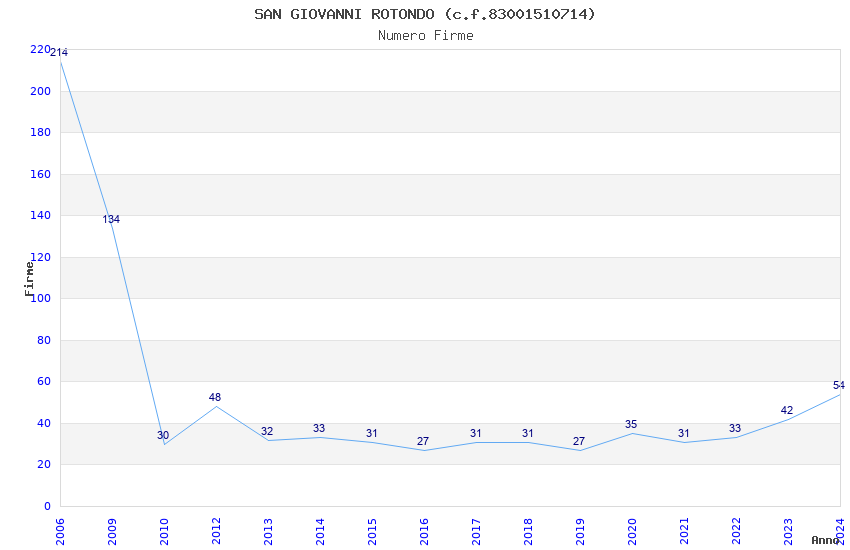Click the 160 y-axis tick label
This screenshot has width=850, height=550.
(40, 174)
